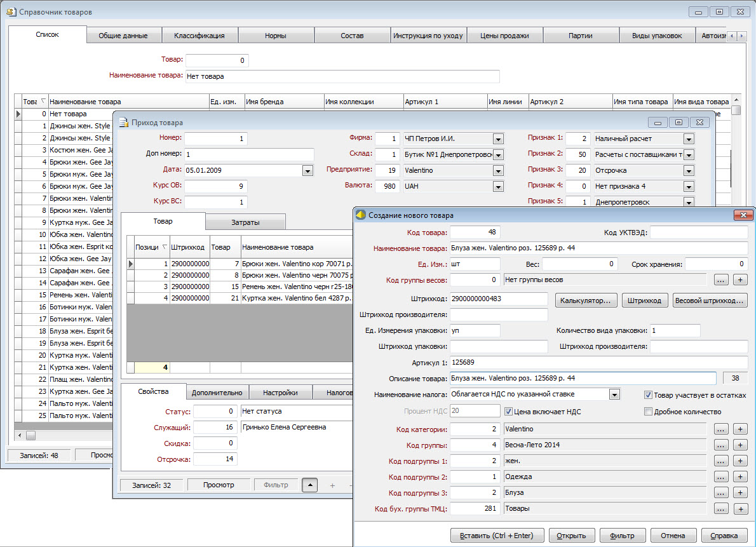
Task: Click the Штрихкод button next to Калькулятор
Action: click(644, 301)
